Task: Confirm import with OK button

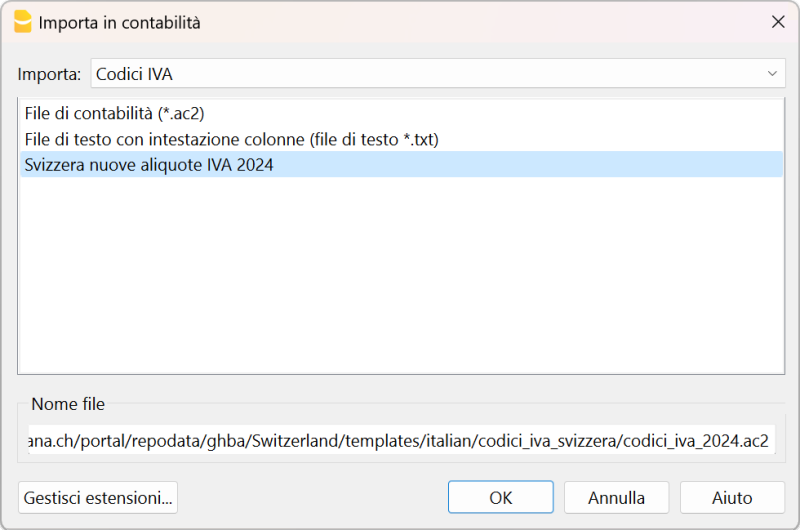Action: click(500, 497)
